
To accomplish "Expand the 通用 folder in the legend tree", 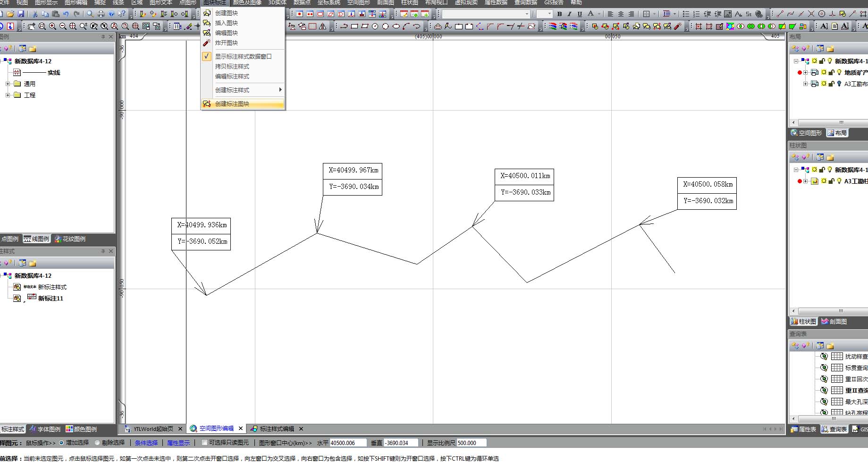I will (8, 84).
